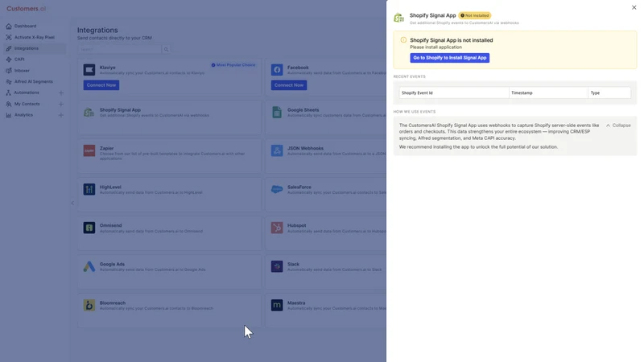
Task: Click the Facebook logo icon
Action: [277, 69]
